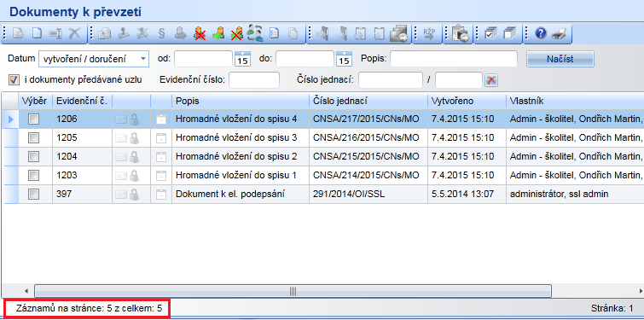Click the envelope icon in row 1204
Viewport: 644px width, 320px height.
click(122, 156)
